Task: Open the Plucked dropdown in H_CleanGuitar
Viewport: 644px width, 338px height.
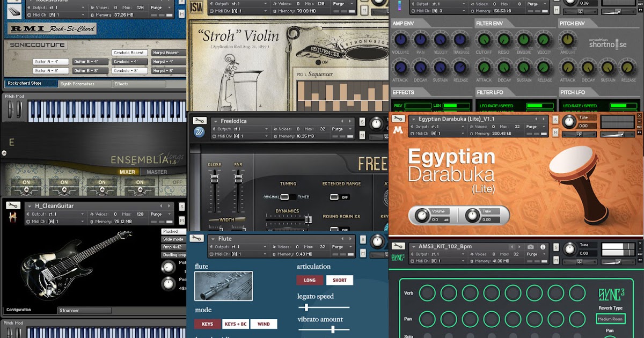Action: 173,232
